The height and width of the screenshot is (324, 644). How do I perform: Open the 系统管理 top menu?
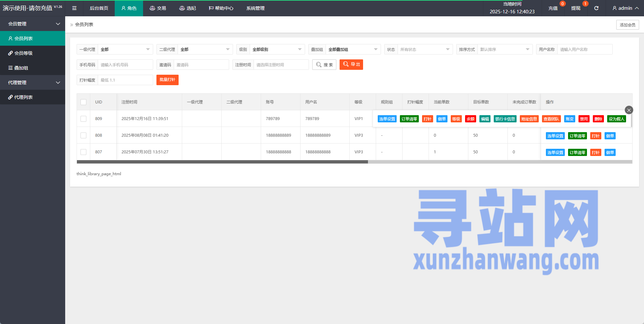click(x=255, y=8)
